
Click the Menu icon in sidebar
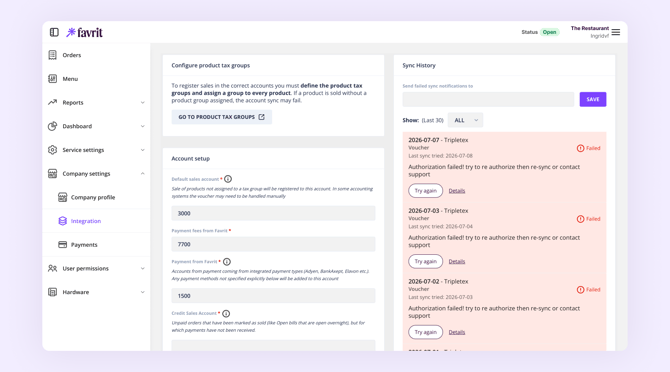click(x=53, y=79)
